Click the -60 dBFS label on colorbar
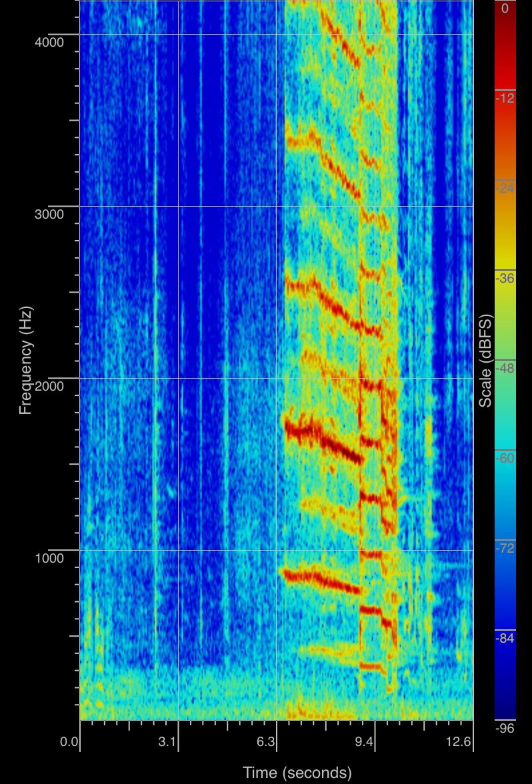 pos(505,458)
